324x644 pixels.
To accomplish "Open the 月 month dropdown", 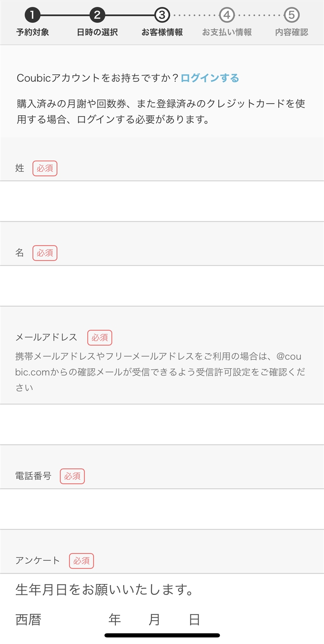I will 134,620.
